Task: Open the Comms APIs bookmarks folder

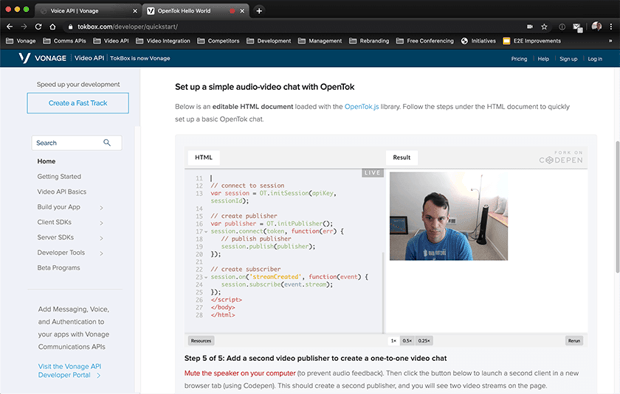Action: click(64, 41)
